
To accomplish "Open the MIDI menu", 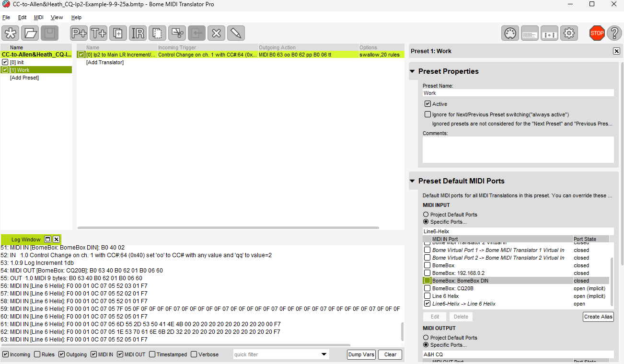I will tap(38, 17).
